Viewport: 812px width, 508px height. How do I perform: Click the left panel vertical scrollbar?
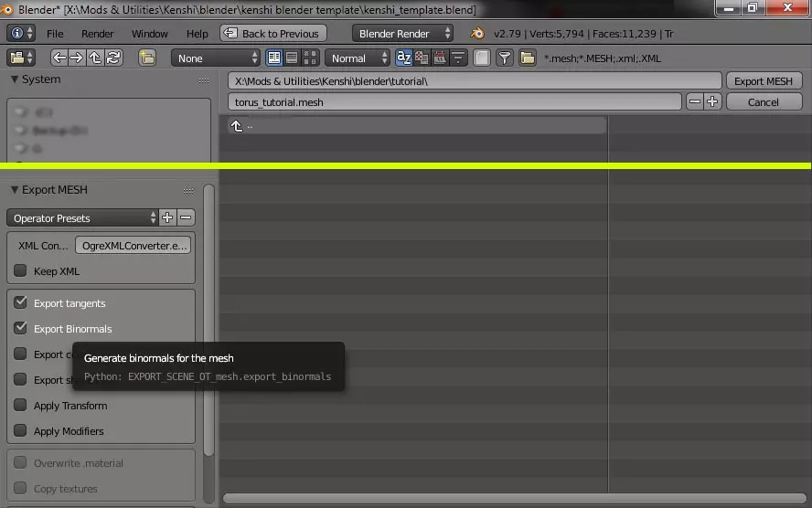pyautogui.click(x=208, y=321)
